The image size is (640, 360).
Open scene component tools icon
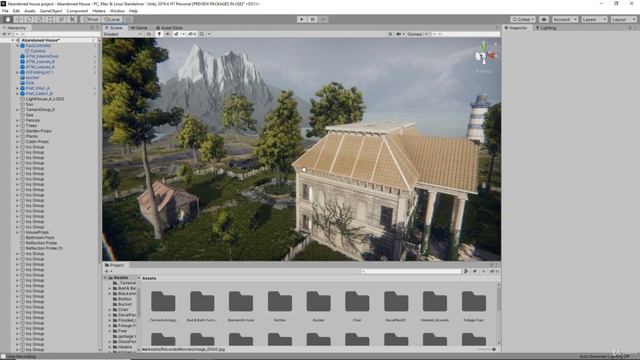tap(390, 34)
